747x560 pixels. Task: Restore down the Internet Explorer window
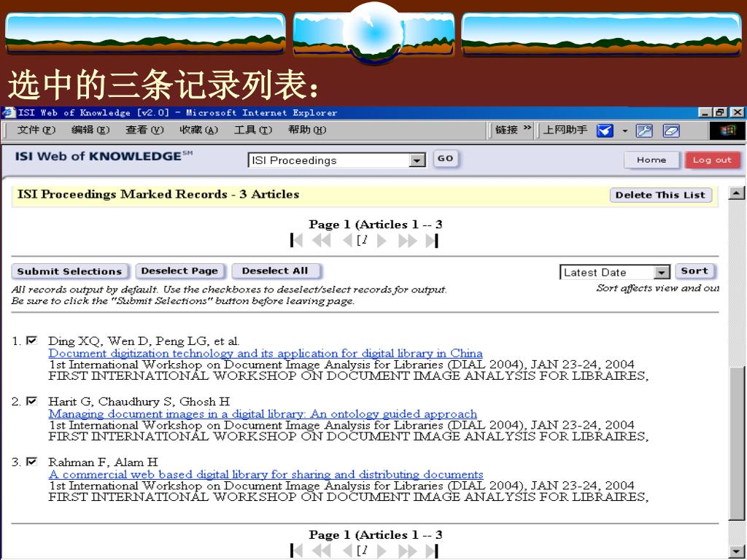(721, 113)
